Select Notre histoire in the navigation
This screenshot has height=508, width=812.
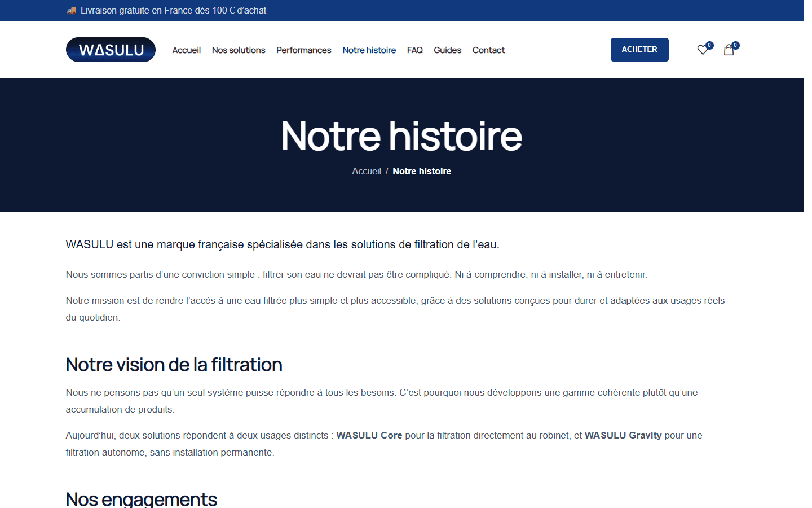point(369,50)
